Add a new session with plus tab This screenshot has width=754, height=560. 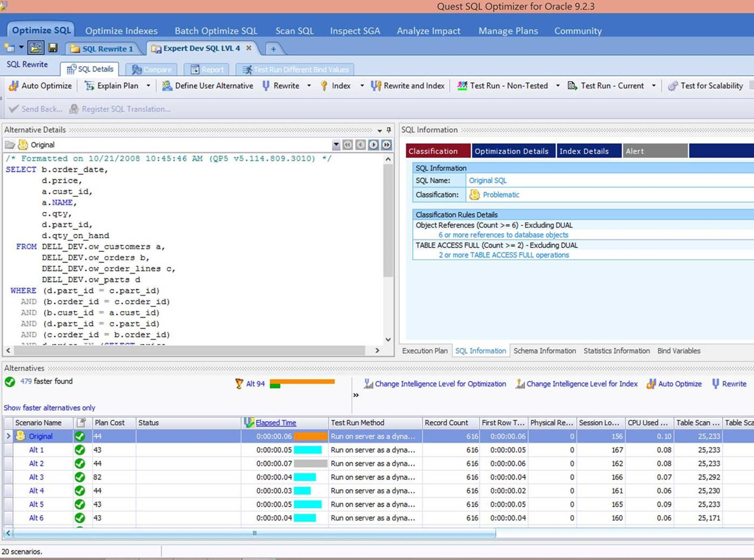pyautogui.click(x=273, y=49)
